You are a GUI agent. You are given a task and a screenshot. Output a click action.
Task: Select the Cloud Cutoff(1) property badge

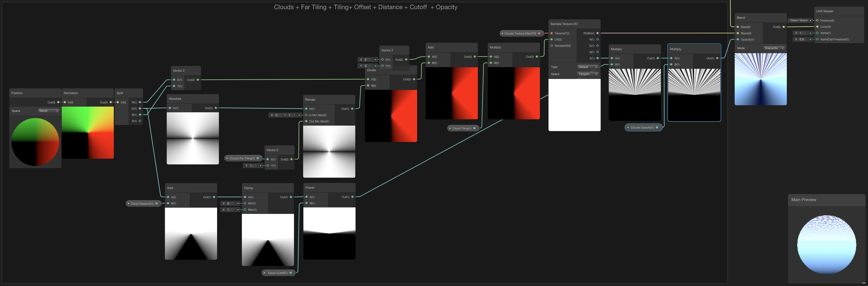[277, 273]
